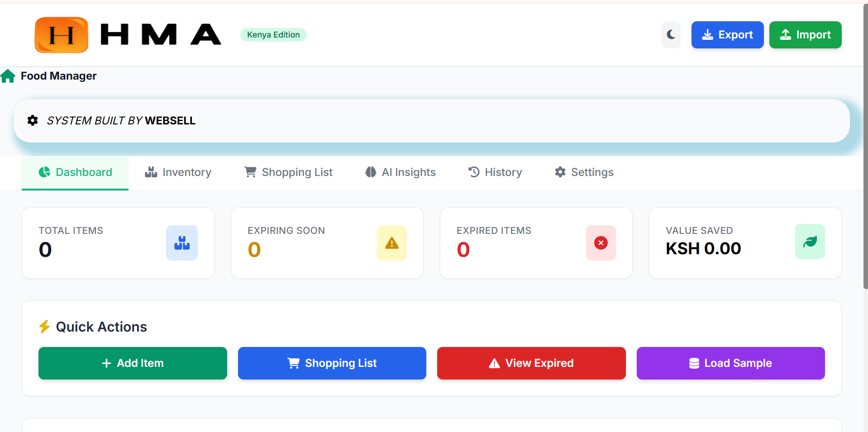Open the History tab
Viewport: 868px width, 432px height.
[x=495, y=172]
